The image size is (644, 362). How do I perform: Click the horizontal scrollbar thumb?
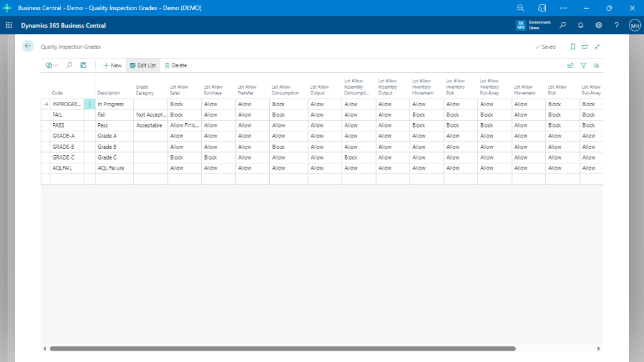(282, 348)
